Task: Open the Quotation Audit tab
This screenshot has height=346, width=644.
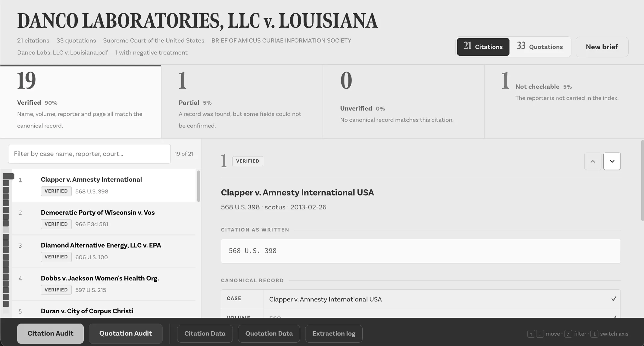Action: (x=126, y=333)
